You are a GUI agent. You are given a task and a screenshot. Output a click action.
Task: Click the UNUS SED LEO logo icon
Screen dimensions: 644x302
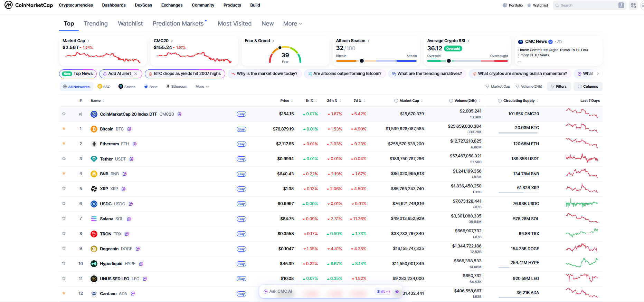tap(94, 279)
